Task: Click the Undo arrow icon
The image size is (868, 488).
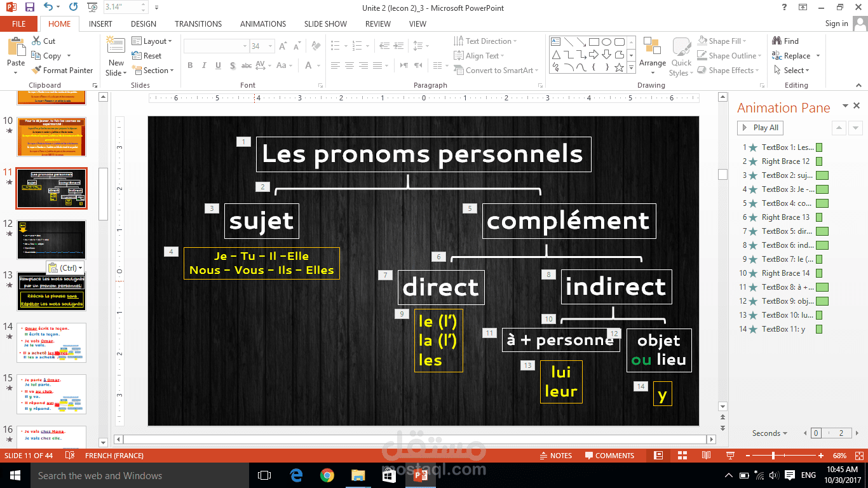Action: tap(49, 8)
